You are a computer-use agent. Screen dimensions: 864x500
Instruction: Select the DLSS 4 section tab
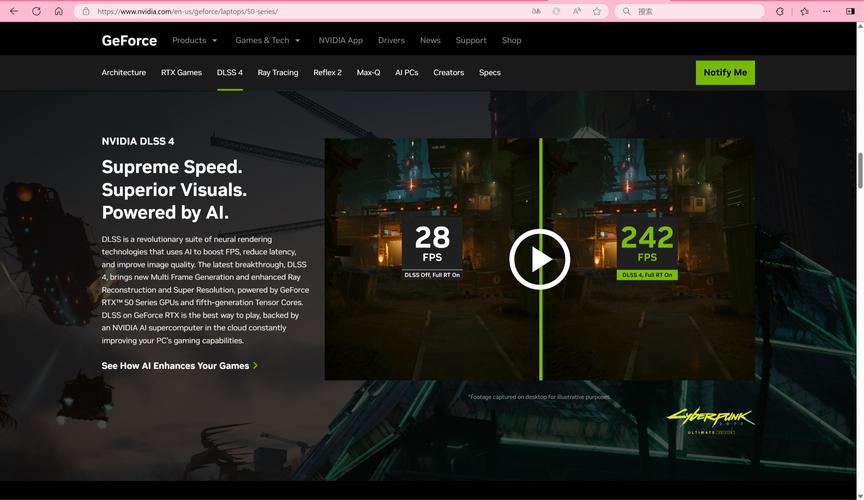point(230,72)
